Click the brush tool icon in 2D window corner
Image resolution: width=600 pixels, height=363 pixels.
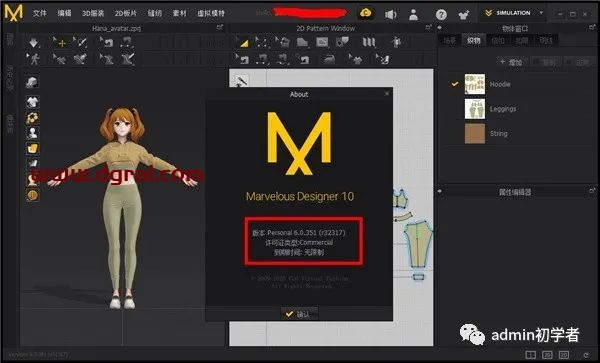[241, 81]
